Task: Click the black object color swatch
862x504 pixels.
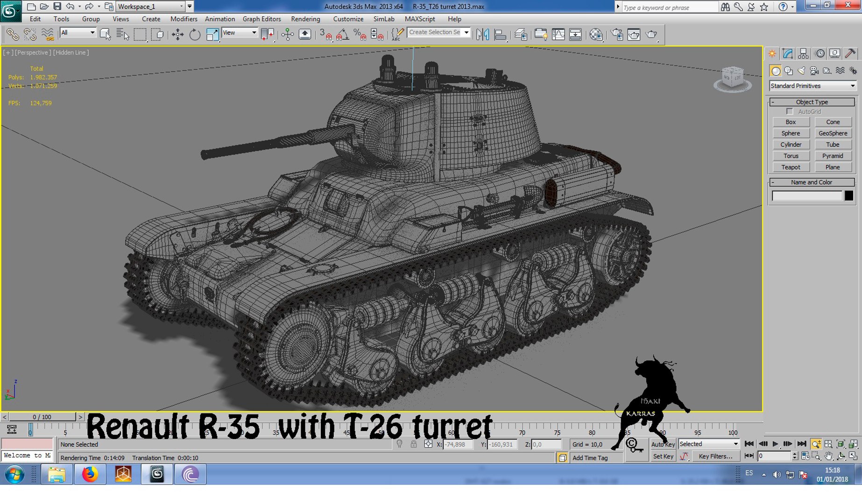Action: 849,196
